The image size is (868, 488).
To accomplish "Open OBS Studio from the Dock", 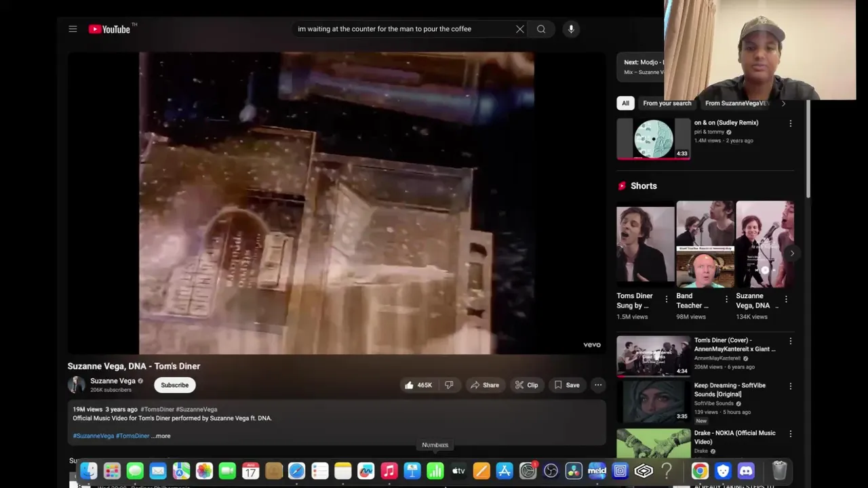I will click(551, 470).
